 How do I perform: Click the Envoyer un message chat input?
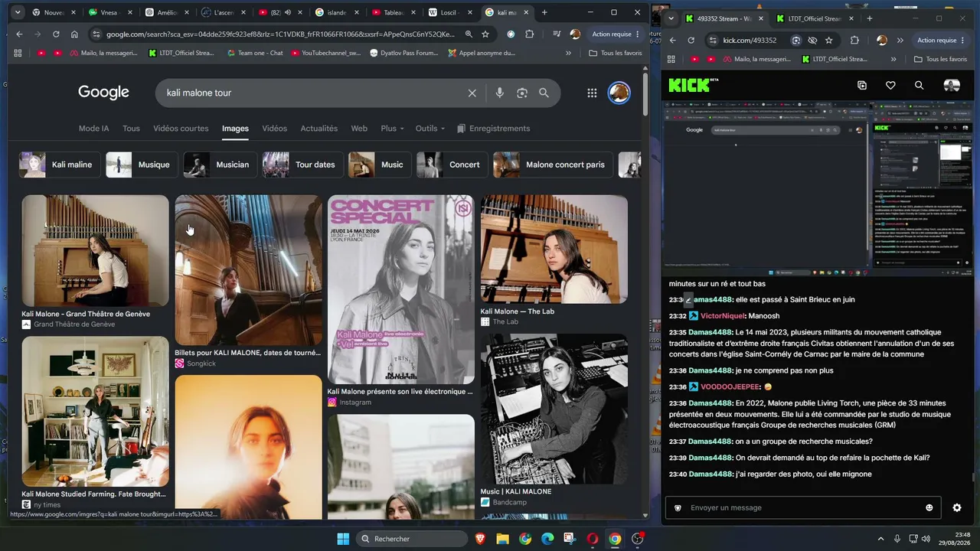pyautogui.click(x=804, y=507)
